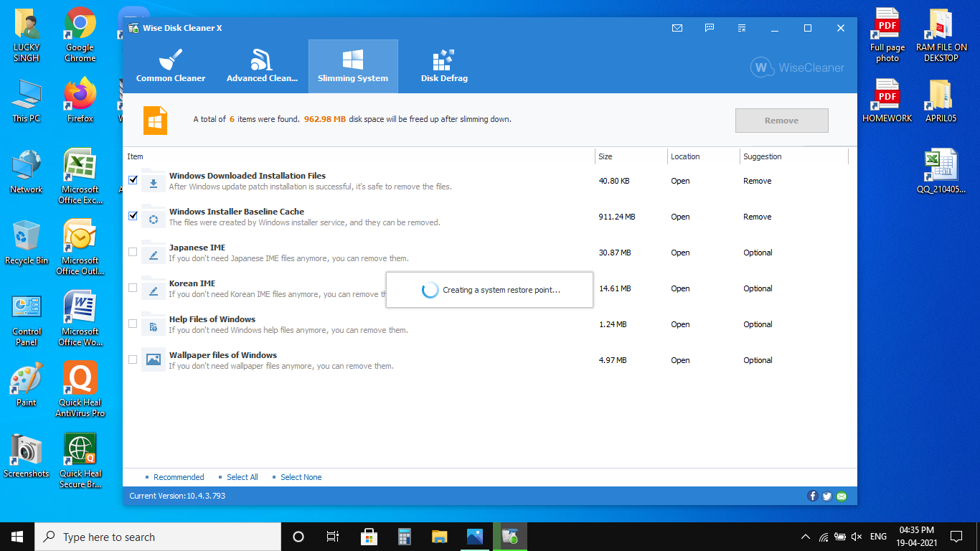The height and width of the screenshot is (551, 980).
Task: Check Wallpaper files of Windows checkbox
Action: click(x=133, y=359)
